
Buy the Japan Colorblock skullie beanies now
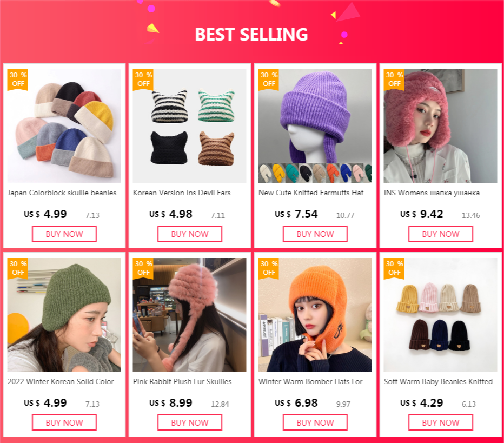(64, 234)
